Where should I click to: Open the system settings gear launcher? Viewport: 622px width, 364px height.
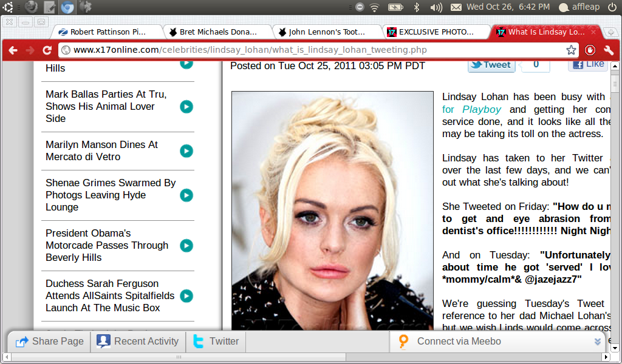[x=85, y=7]
